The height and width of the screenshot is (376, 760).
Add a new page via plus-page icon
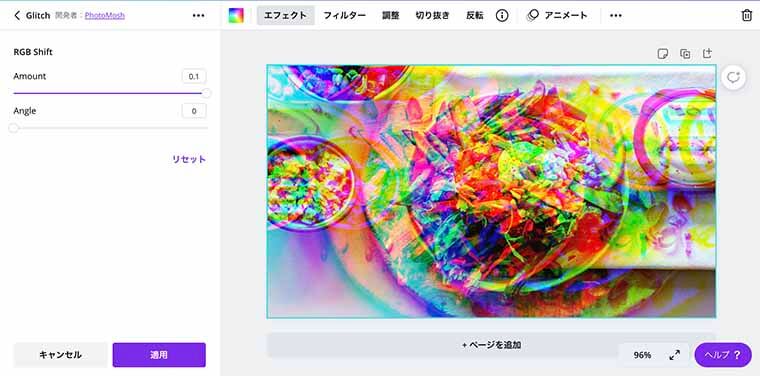pyautogui.click(x=707, y=53)
